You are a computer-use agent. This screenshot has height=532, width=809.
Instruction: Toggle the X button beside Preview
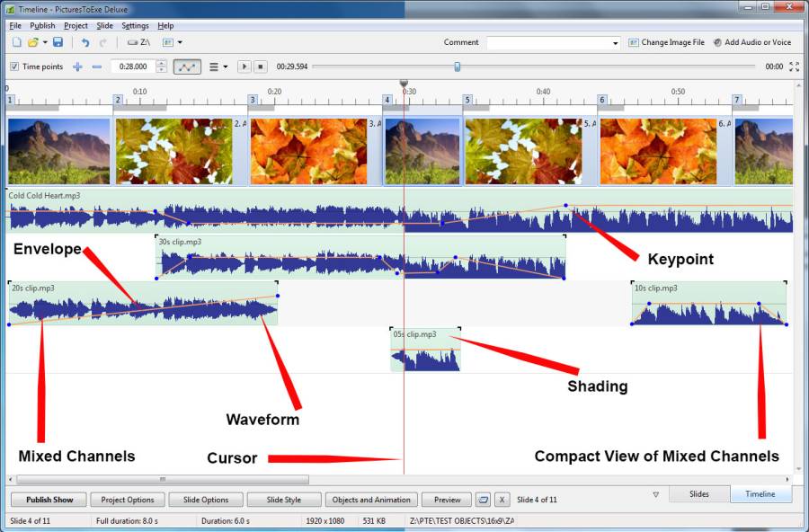(502, 500)
